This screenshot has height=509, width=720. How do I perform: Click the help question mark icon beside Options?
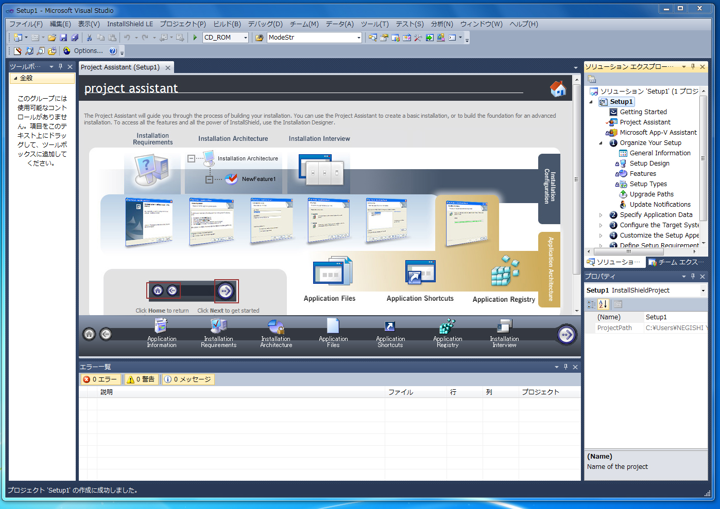point(112,51)
